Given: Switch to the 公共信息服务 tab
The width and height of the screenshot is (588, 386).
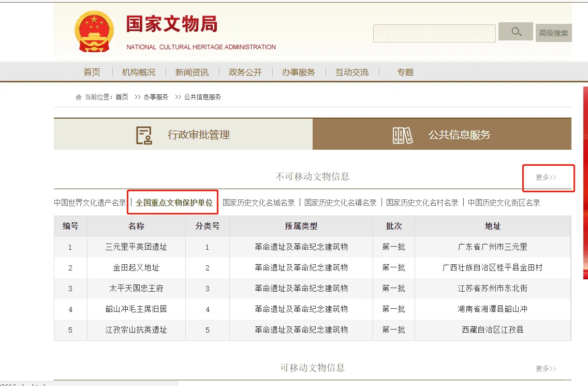Looking at the screenshot, I should point(442,134).
